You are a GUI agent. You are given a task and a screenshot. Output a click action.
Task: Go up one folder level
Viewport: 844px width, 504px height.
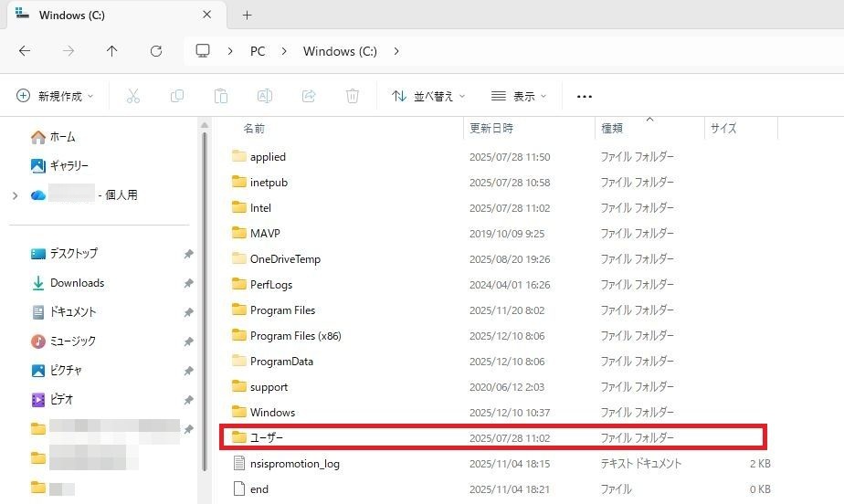(x=111, y=51)
